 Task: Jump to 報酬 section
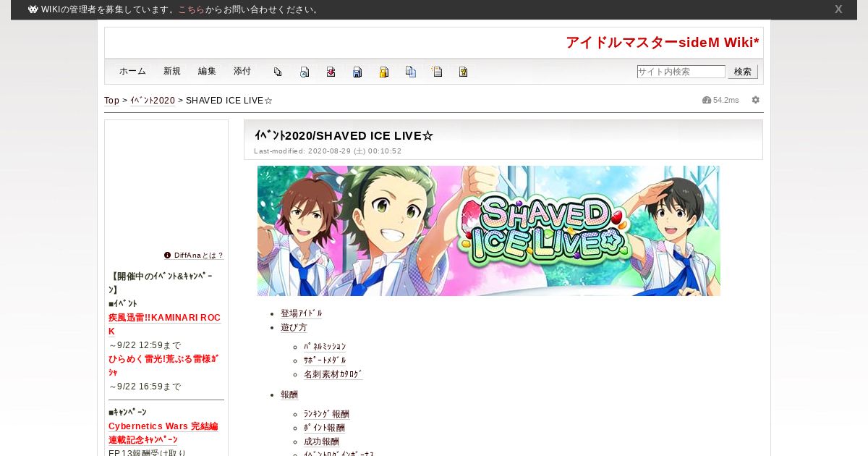[289, 394]
